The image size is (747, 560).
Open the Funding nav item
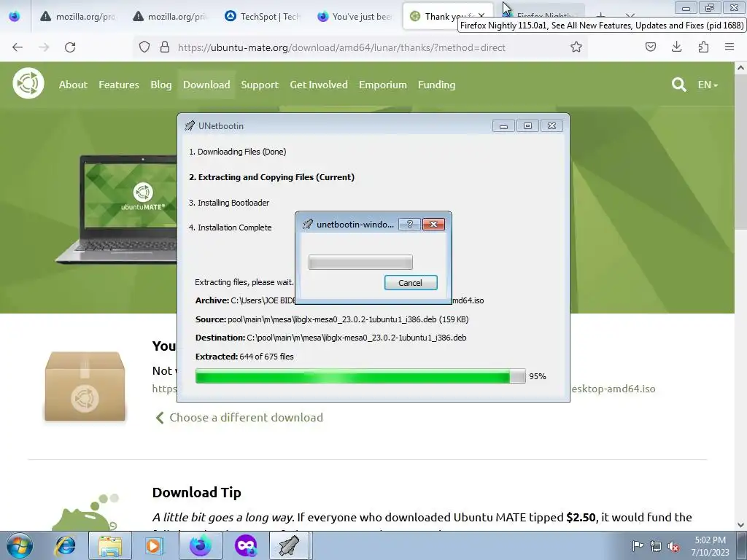(436, 85)
